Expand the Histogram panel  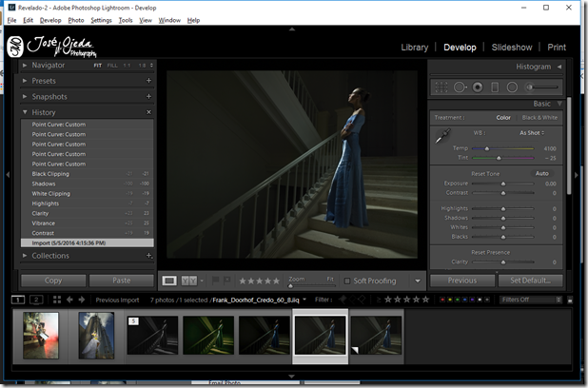559,67
